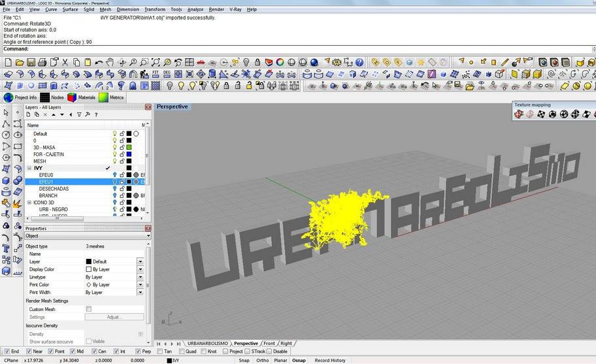This screenshot has width=596, height=364.
Task: Open Options with the gear icon
Action: pyautogui.click(x=337, y=62)
